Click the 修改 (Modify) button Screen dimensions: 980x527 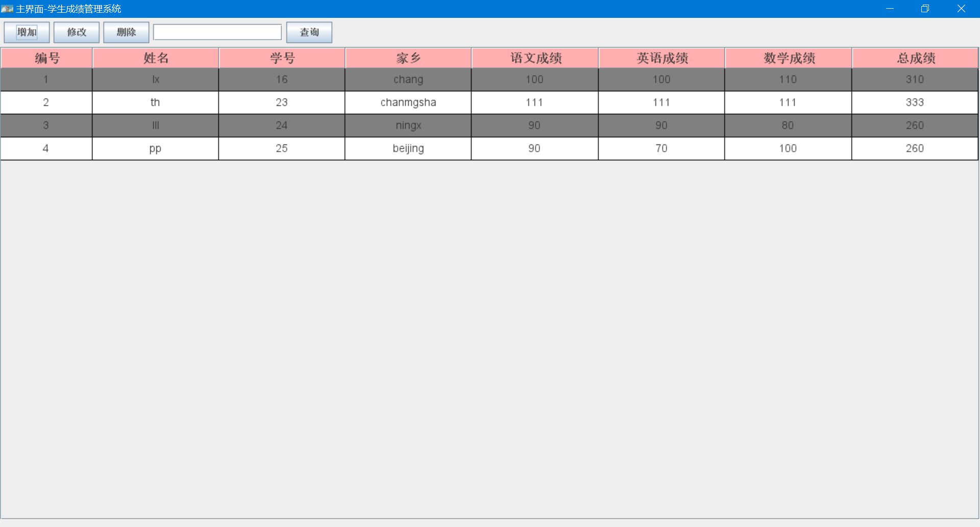(x=77, y=32)
